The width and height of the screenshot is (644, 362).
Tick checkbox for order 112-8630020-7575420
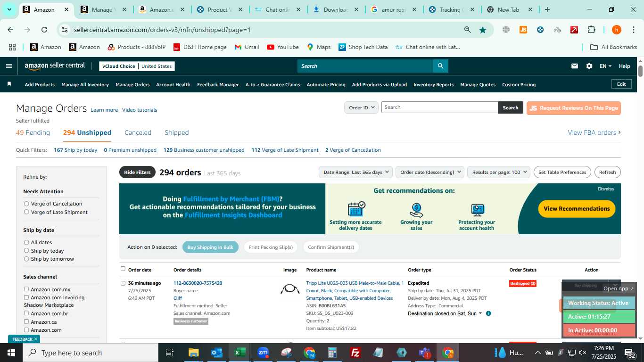(x=123, y=283)
